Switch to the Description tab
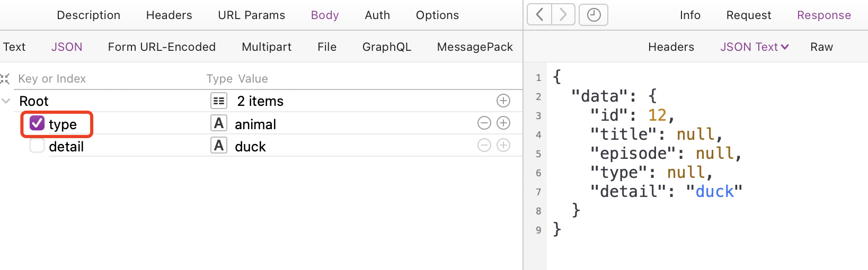 (88, 15)
